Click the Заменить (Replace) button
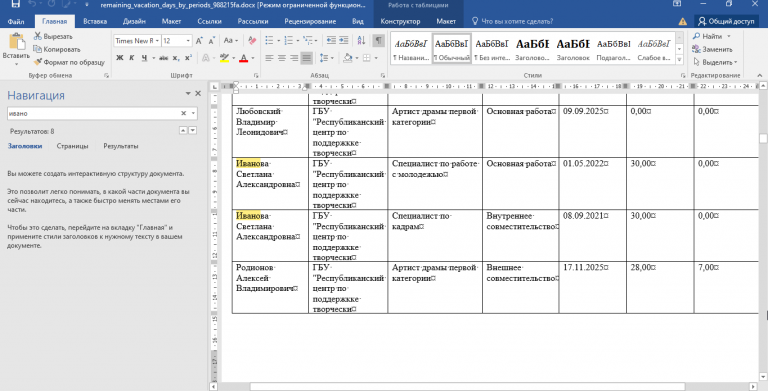Image resolution: width=768 pixels, height=391 pixels. 713,49
